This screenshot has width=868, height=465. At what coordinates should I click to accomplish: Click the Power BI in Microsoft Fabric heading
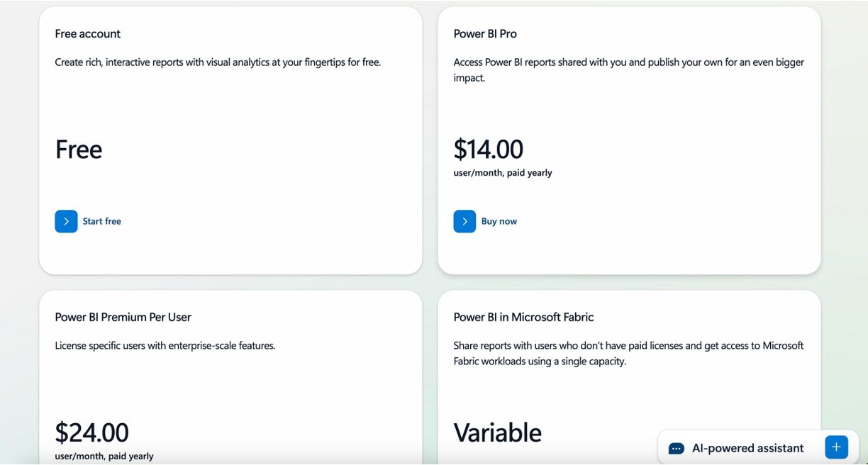point(523,318)
